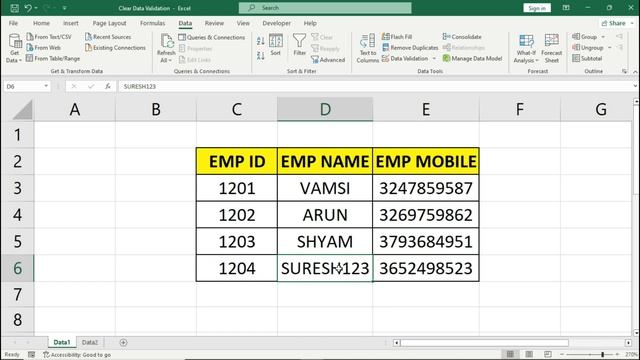Image resolution: width=640 pixels, height=360 pixels.
Task: Load data From Table/Range
Action: click(x=53, y=58)
